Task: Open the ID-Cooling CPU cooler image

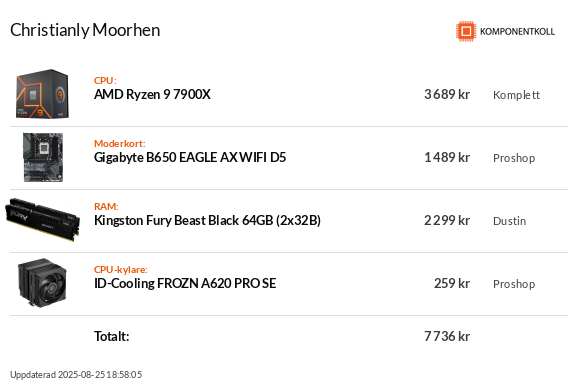Action: [x=42, y=283]
